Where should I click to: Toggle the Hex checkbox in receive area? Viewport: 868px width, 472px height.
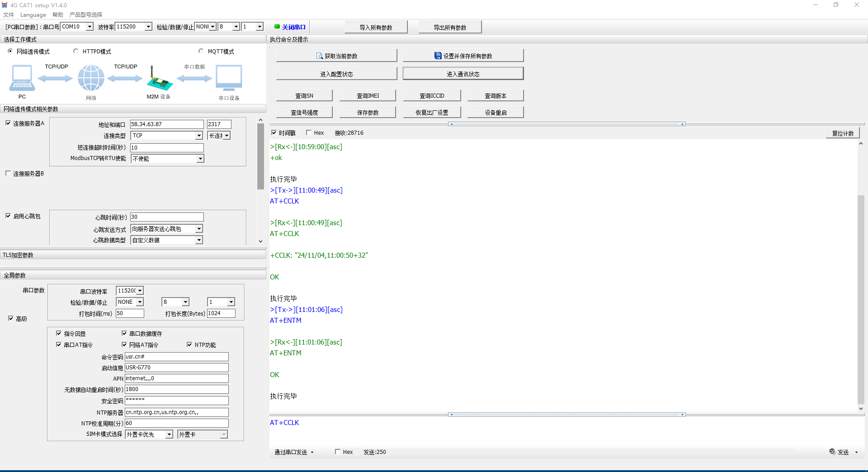tap(309, 132)
